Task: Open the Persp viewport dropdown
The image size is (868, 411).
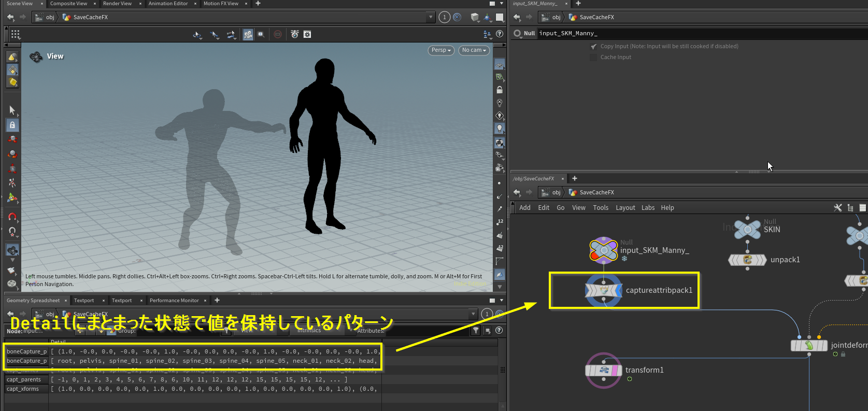Action: pyautogui.click(x=441, y=50)
